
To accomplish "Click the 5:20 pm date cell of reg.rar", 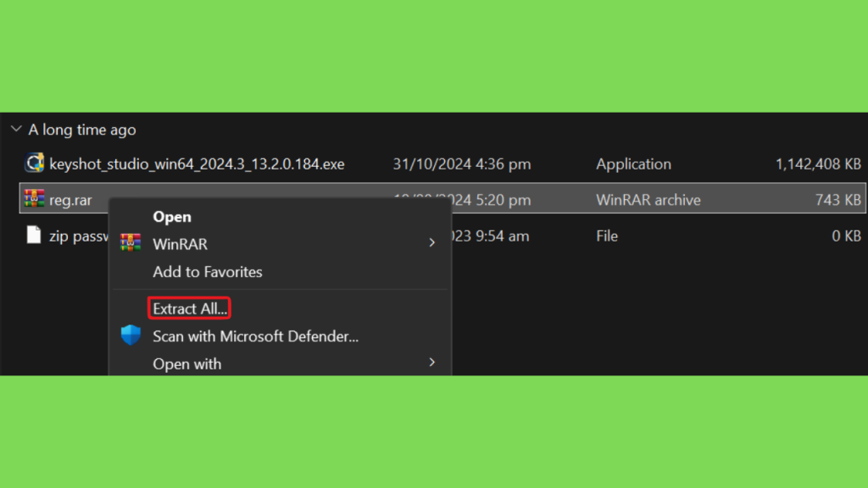I will tap(491, 200).
